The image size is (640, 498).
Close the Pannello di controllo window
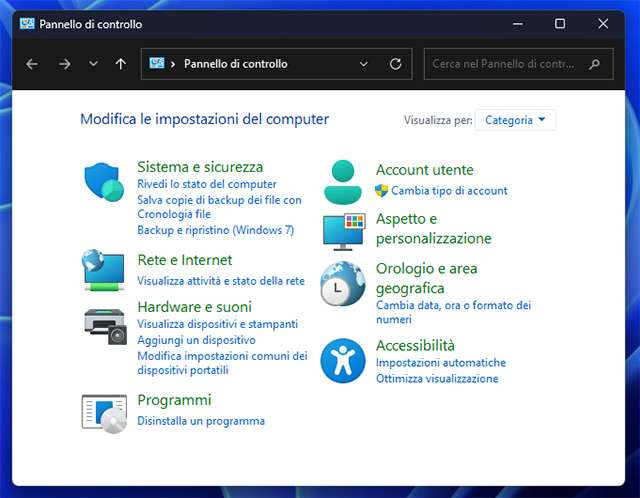[x=603, y=24]
